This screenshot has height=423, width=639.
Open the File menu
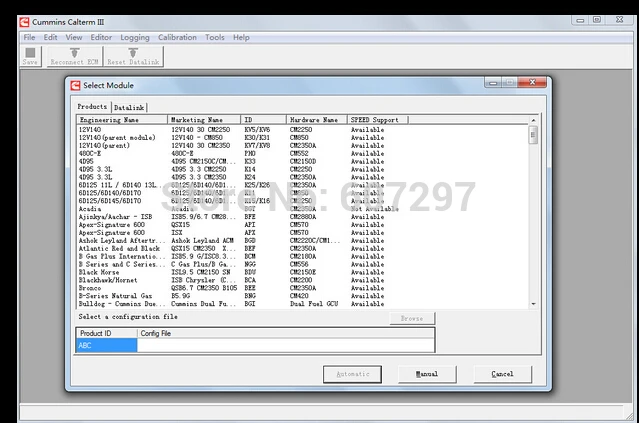point(29,37)
